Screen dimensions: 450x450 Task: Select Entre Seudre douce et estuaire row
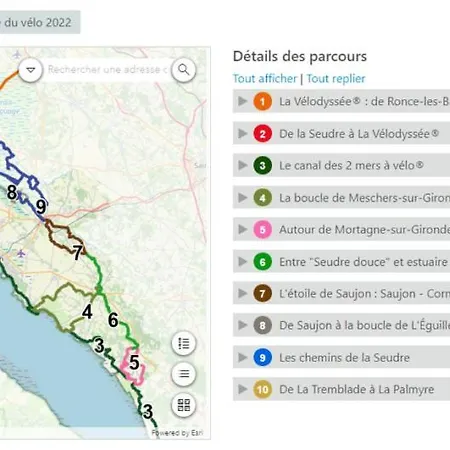coord(341,262)
